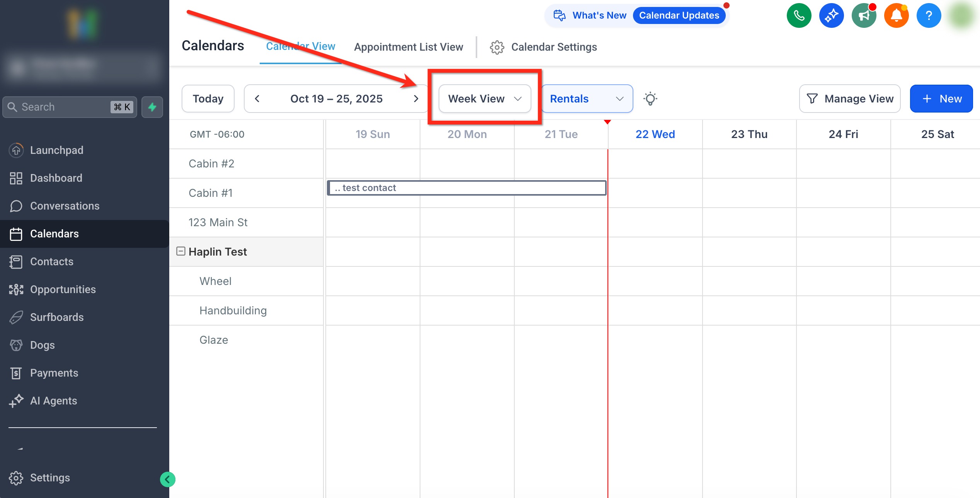Click the green phone dialer icon
The width and height of the screenshot is (980, 498).
pos(799,15)
